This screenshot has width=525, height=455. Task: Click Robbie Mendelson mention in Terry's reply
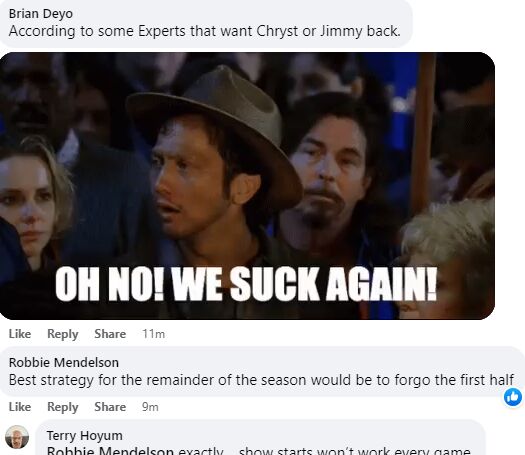(x=110, y=451)
